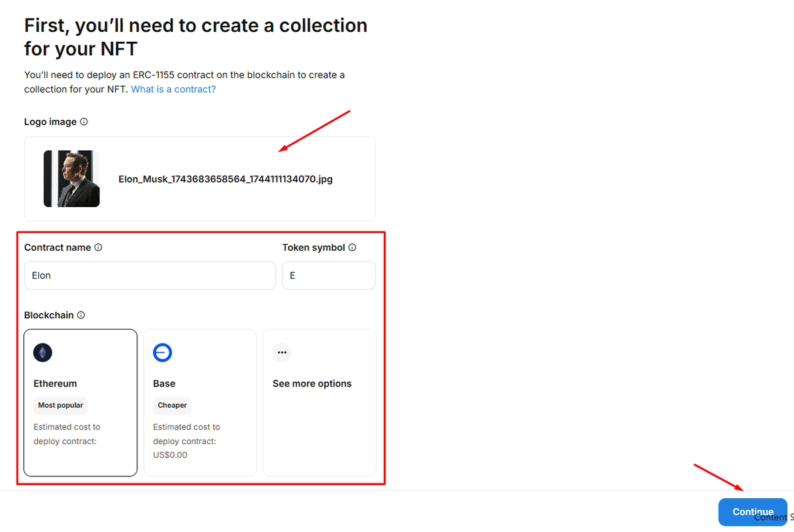The width and height of the screenshot is (794, 532).
Task: Click the "Most popular" badge
Action: [x=60, y=406]
